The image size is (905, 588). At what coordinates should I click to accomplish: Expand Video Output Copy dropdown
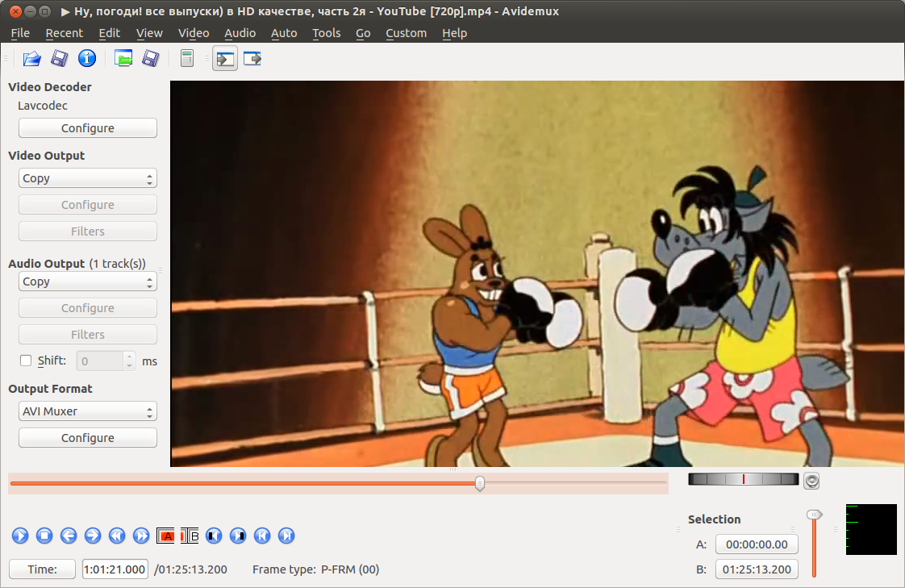coord(88,178)
